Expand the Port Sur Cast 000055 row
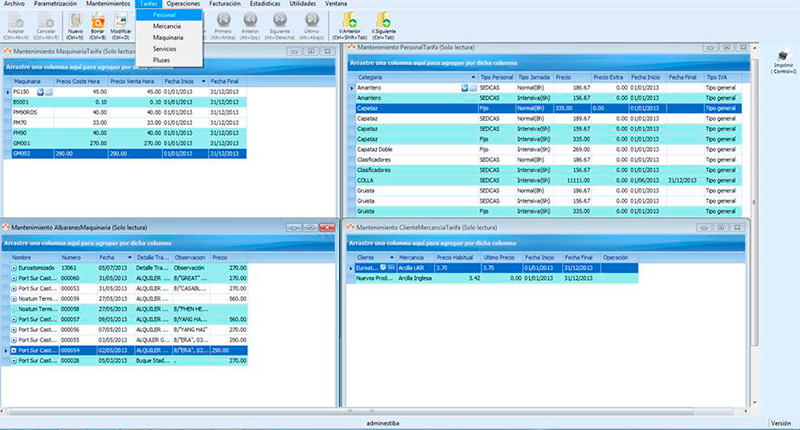 coord(14,340)
